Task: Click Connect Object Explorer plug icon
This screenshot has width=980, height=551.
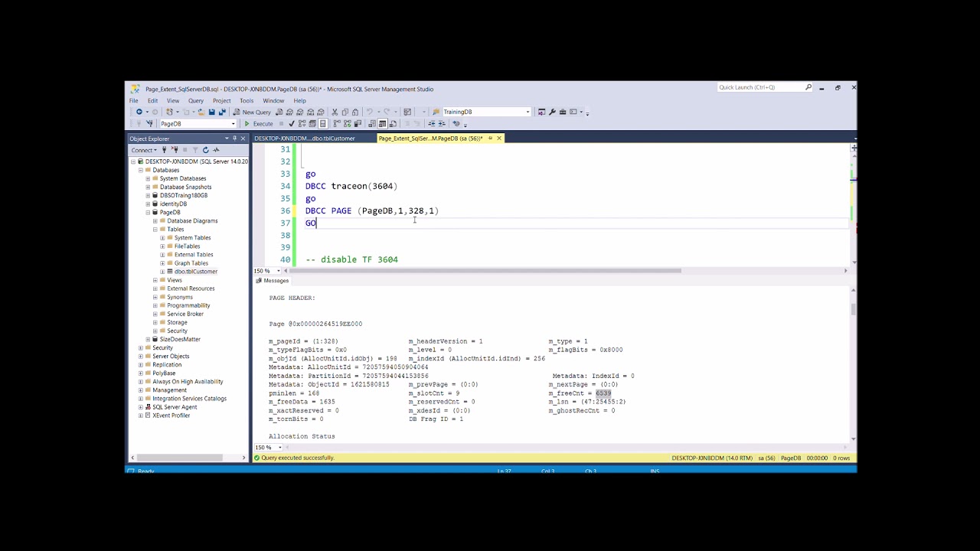Action: [x=164, y=150]
